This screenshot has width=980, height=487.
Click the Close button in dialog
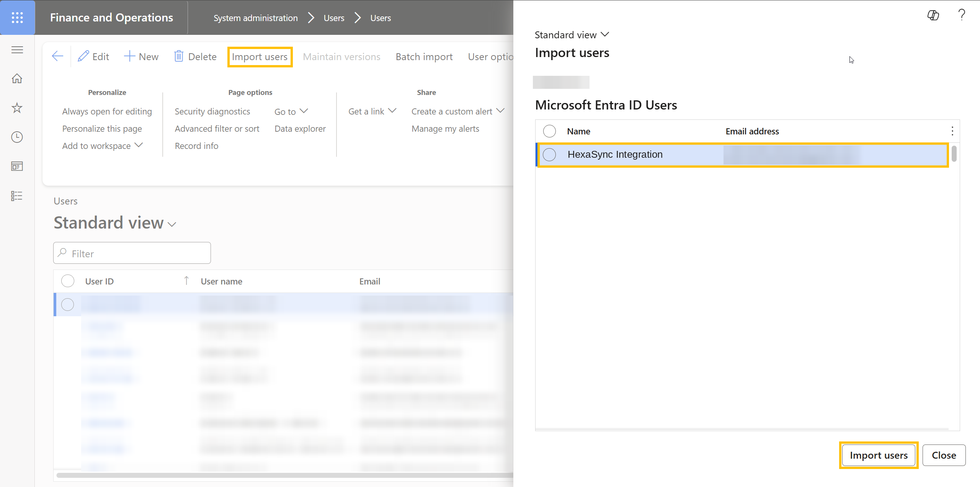pos(944,455)
